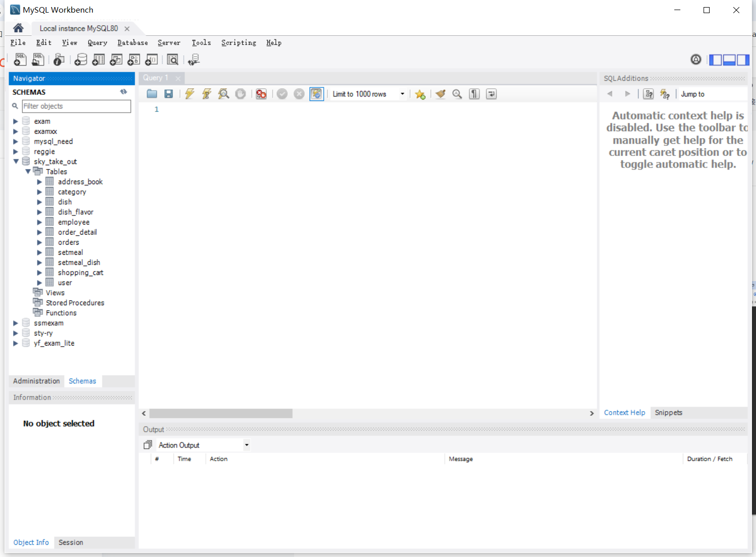Screen dimensions: 756x557
Task: Toggle word wrapping in editor
Action: coord(491,94)
